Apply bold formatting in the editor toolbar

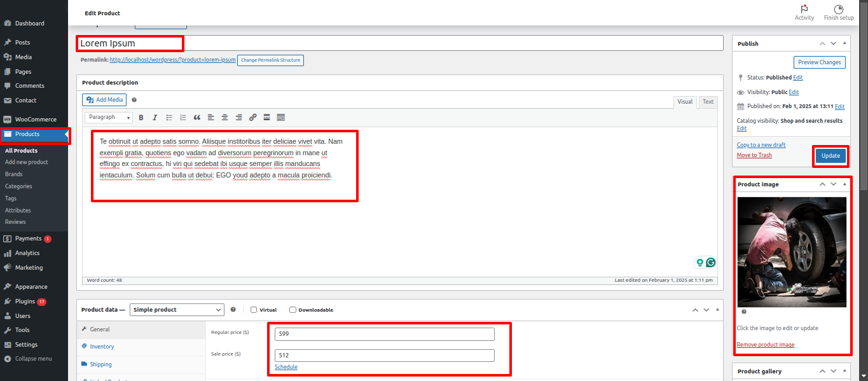pos(141,118)
